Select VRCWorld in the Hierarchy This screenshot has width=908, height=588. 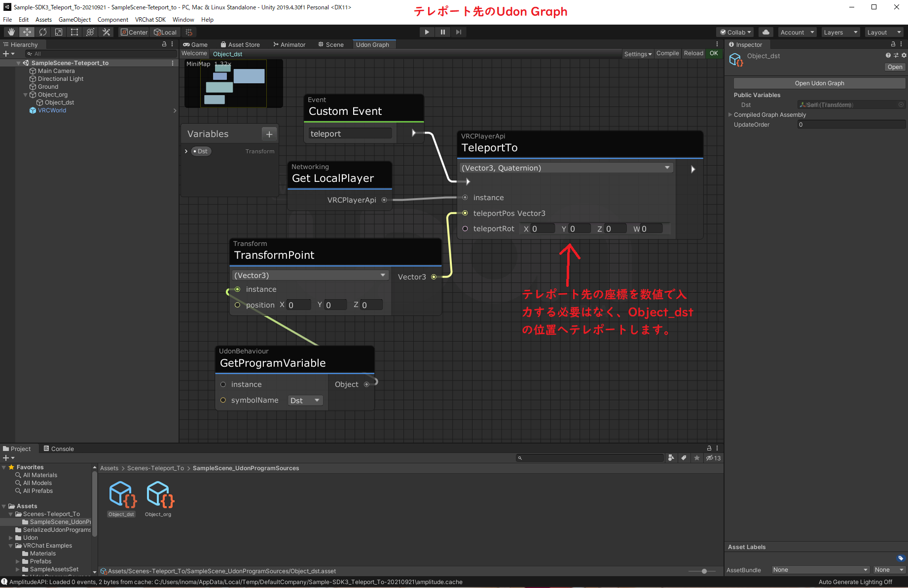pos(51,110)
